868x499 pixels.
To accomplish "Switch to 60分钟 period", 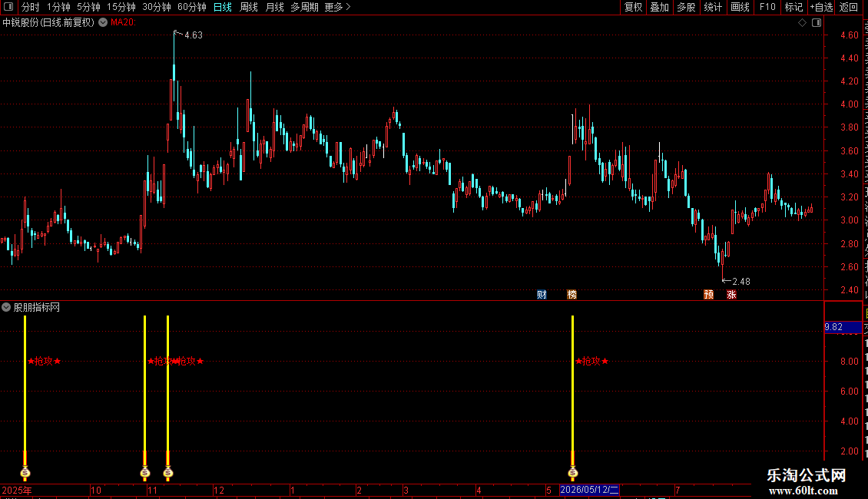I will pyautogui.click(x=191, y=7).
